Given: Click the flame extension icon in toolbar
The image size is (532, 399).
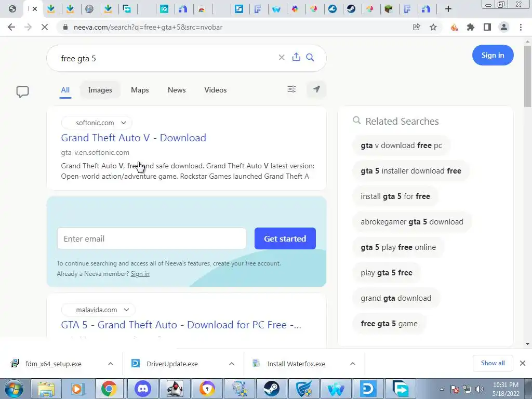Looking at the screenshot, I should 454,27.
